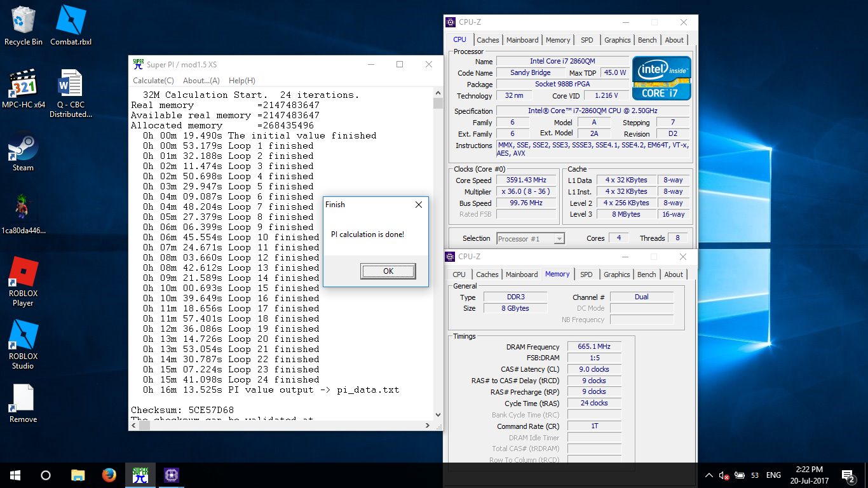Click the Multiplier x 36.0 (8 - 36) value
The image size is (868, 488).
pyautogui.click(x=527, y=192)
